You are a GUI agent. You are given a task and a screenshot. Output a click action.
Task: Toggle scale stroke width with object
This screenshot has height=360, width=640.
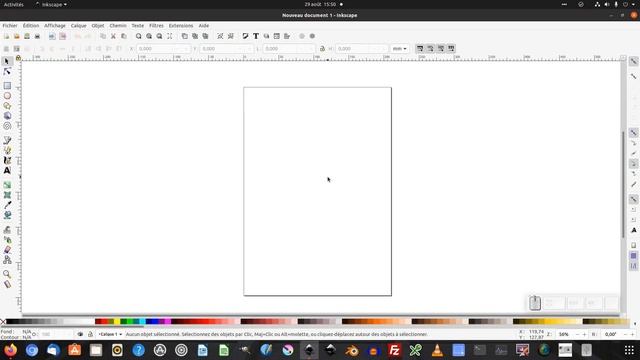pos(420,49)
